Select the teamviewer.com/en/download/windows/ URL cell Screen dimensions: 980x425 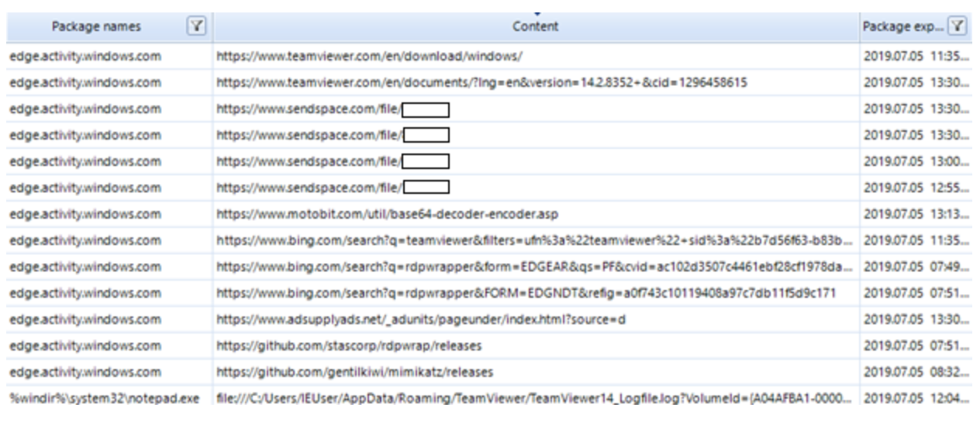536,56
